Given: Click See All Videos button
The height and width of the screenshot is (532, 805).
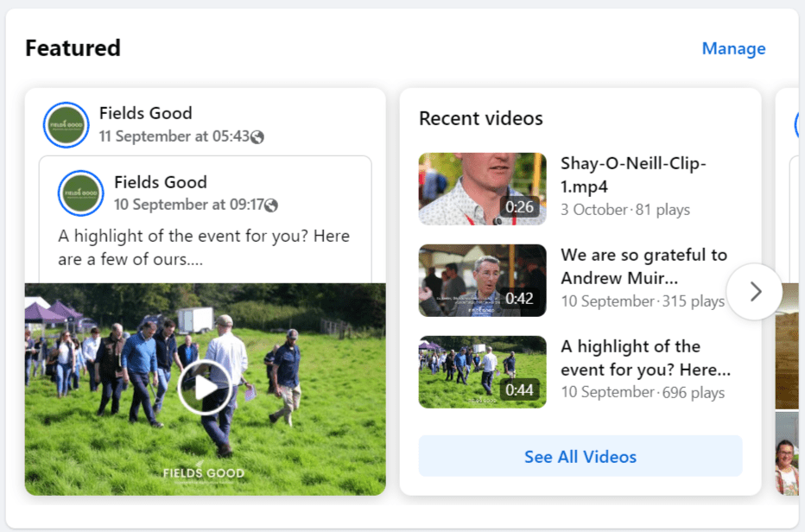Looking at the screenshot, I should 580,456.
